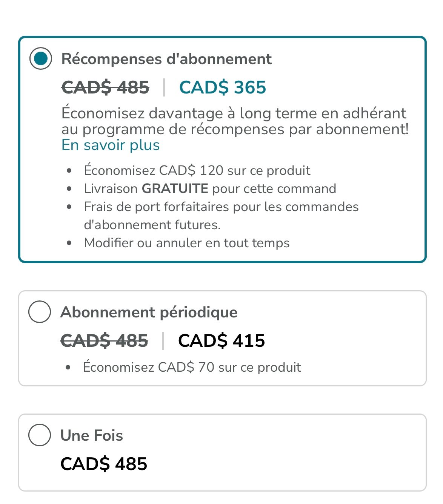Screen dimensions: 443x504
Task: Open the En savoir plus link
Action: (111, 145)
